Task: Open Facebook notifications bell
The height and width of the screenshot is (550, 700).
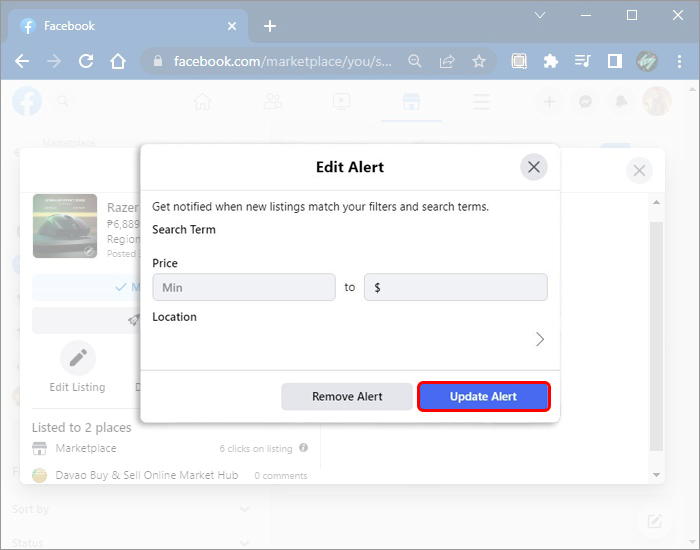Action: click(621, 102)
